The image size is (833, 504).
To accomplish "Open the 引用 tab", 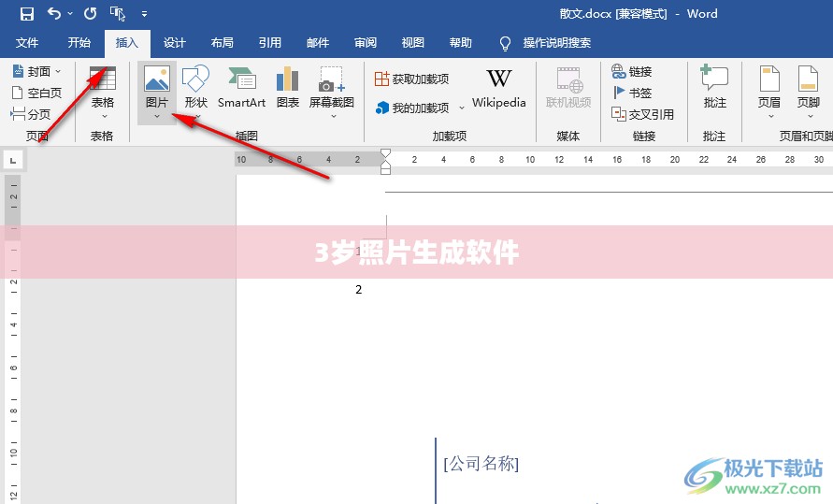I will (270, 42).
